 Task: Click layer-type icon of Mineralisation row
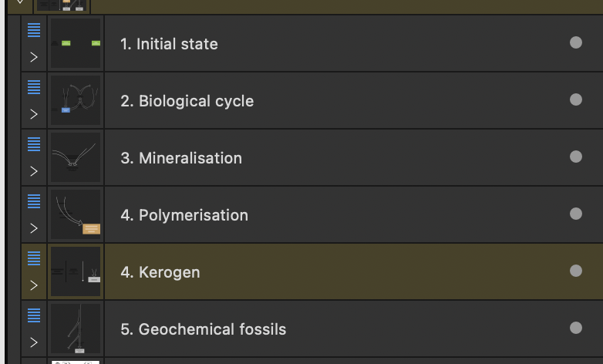(34, 144)
